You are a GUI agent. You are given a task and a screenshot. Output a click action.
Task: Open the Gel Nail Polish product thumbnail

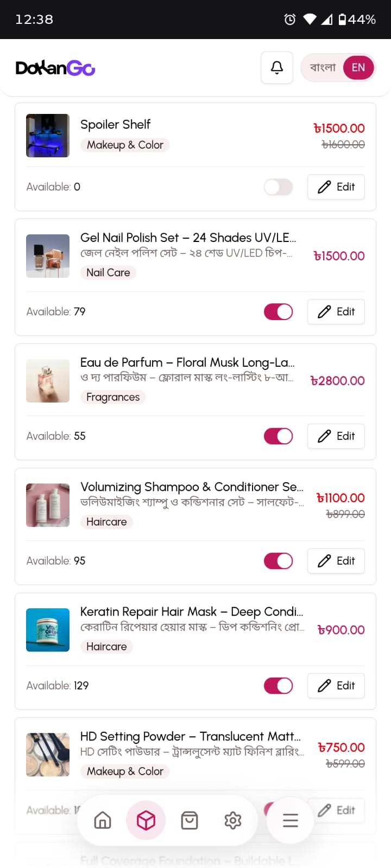48,256
